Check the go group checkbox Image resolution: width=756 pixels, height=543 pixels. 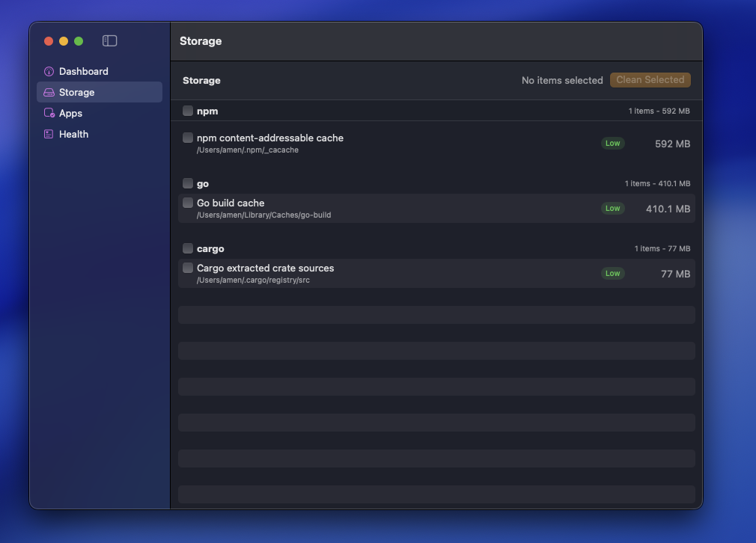pos(187,183)
